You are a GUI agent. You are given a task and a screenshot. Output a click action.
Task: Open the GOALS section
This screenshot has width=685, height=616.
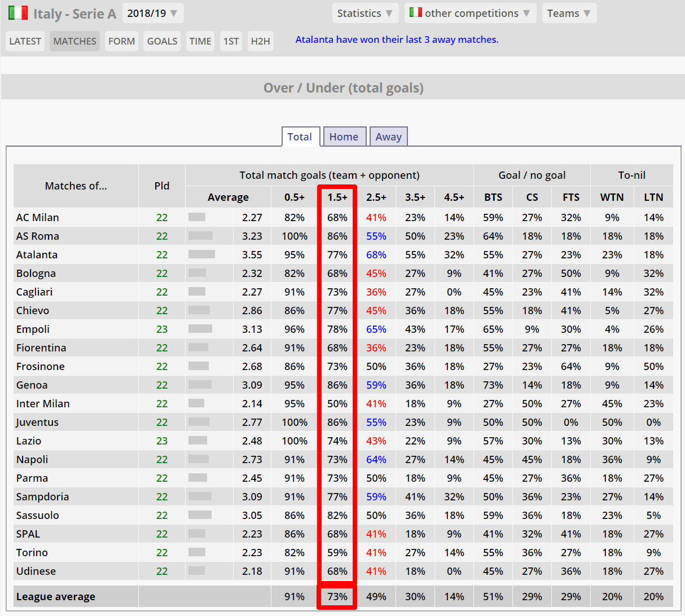162,41
